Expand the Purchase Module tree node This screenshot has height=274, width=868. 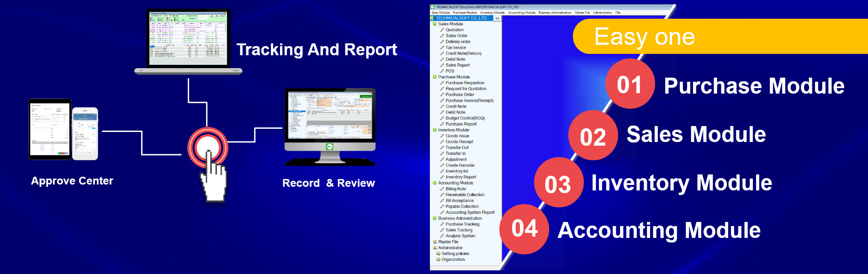(x=434, y=77)
